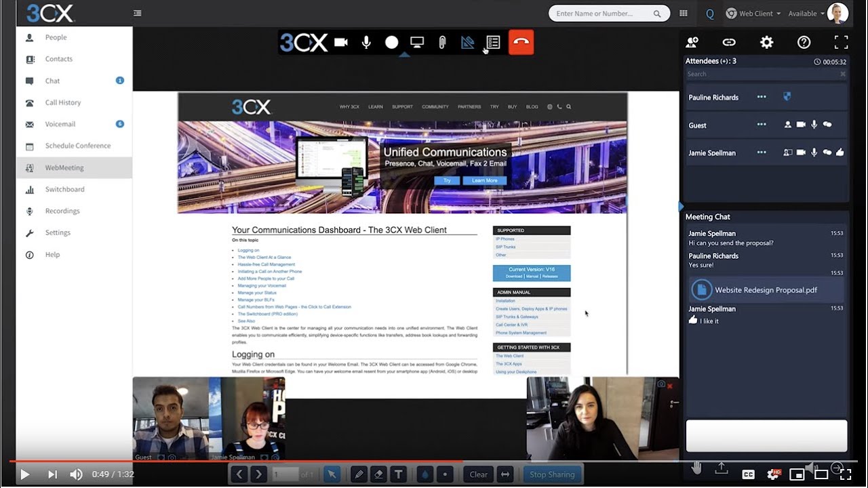
Task: Open the meeting help question mark icon
Action: click(804, 42)
